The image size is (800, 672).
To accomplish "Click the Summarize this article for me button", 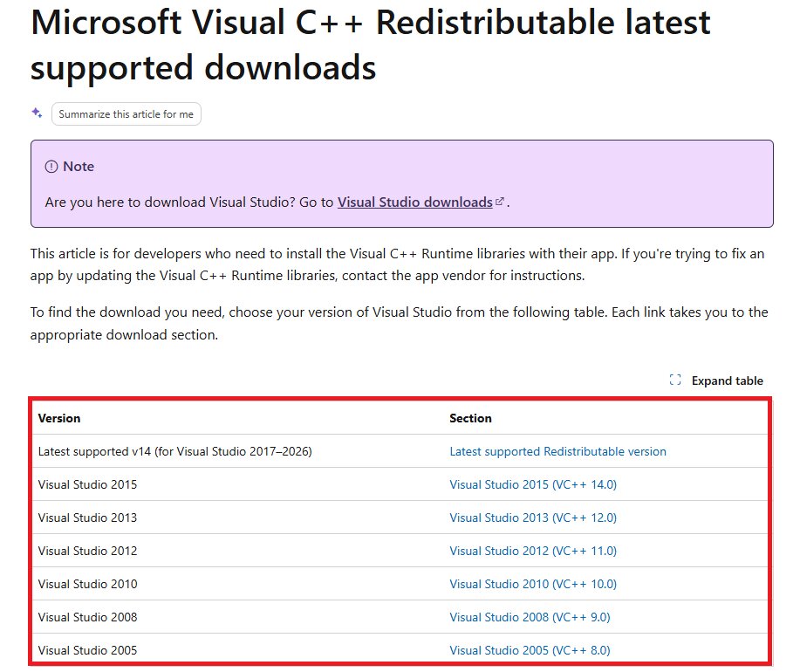I will tap(126, 113).
